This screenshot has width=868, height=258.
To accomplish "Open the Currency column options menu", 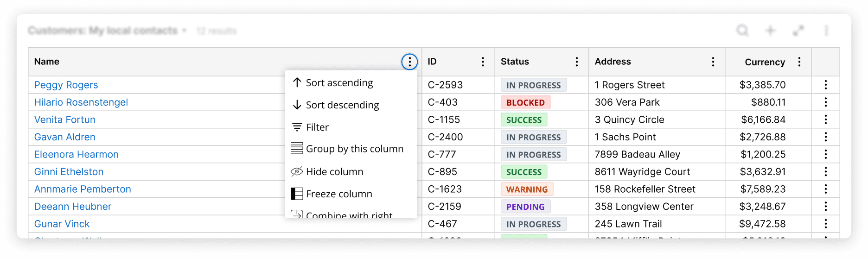I will click(x=799, y=62).
